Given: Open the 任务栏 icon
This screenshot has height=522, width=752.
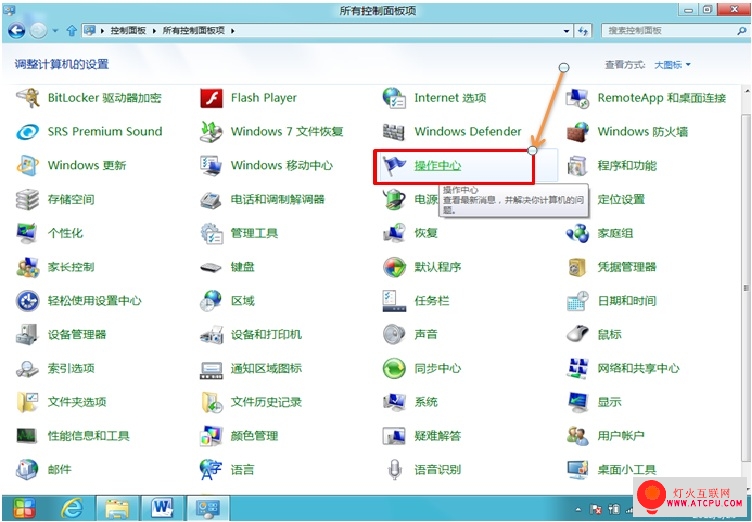Looking at the screenshot, I should 394,301.
